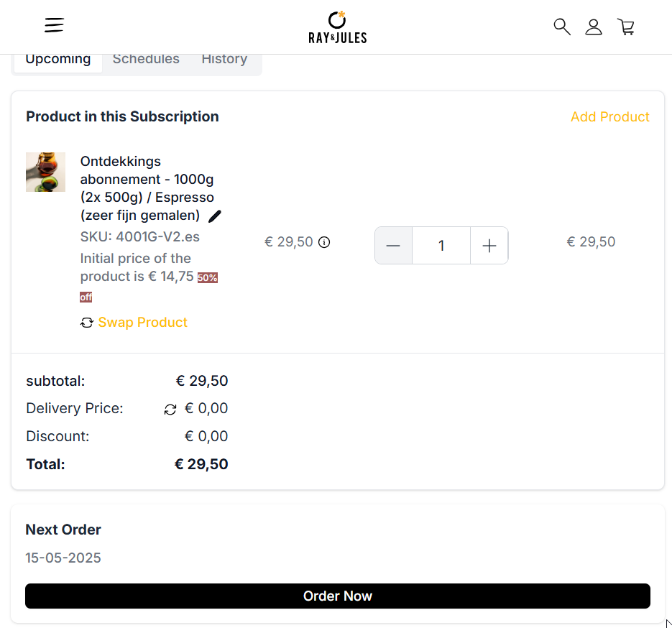Click the Swap Product link
The image size is (672, 628).
(x=143, y=323)
